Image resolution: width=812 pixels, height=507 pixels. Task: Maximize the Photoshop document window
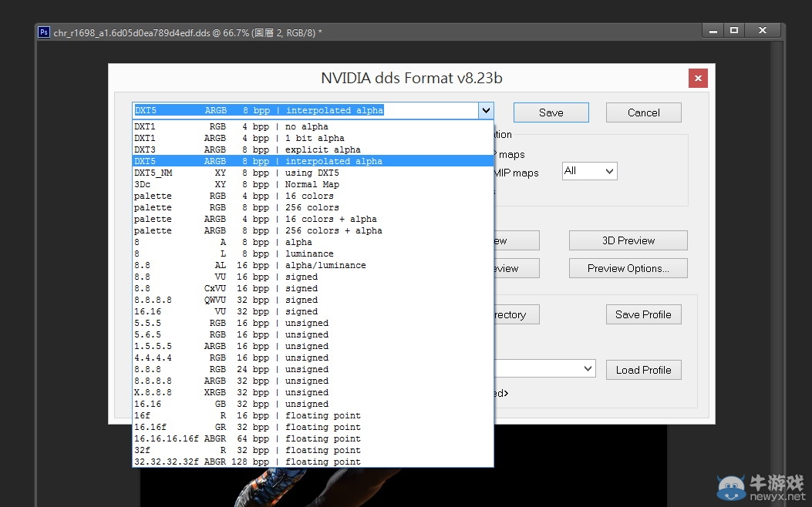[734, 31]
